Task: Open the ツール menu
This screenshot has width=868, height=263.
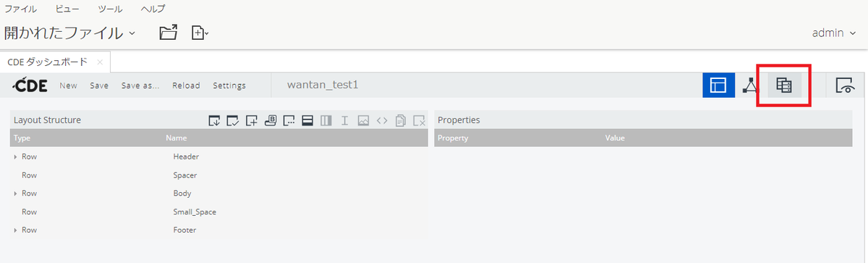Action: click(x=111, y=9)
